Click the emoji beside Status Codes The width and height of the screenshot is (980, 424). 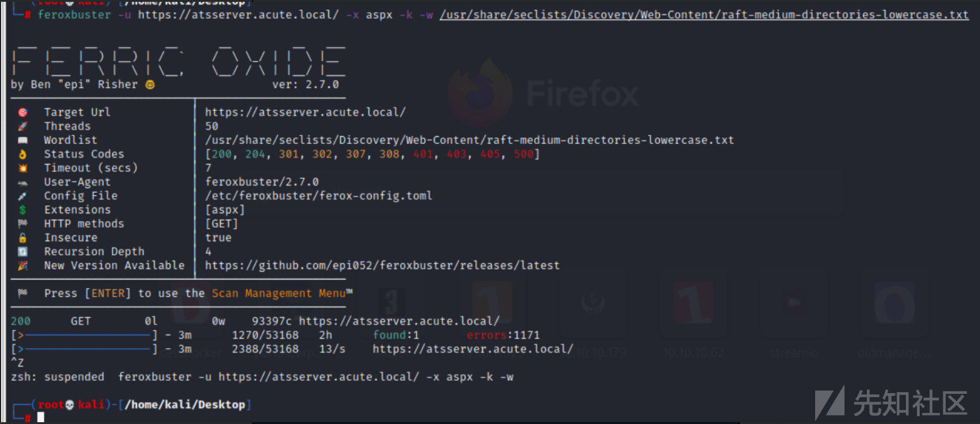[23, 154]
